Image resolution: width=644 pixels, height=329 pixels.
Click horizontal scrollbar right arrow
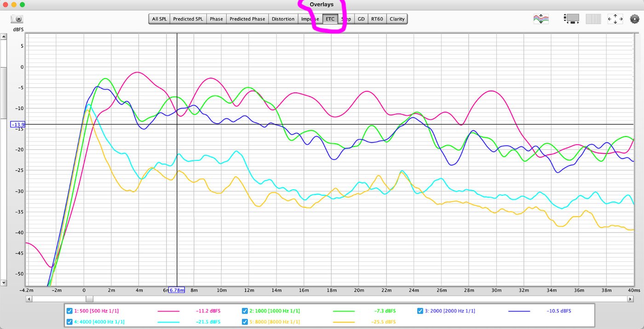pos(630,299)
